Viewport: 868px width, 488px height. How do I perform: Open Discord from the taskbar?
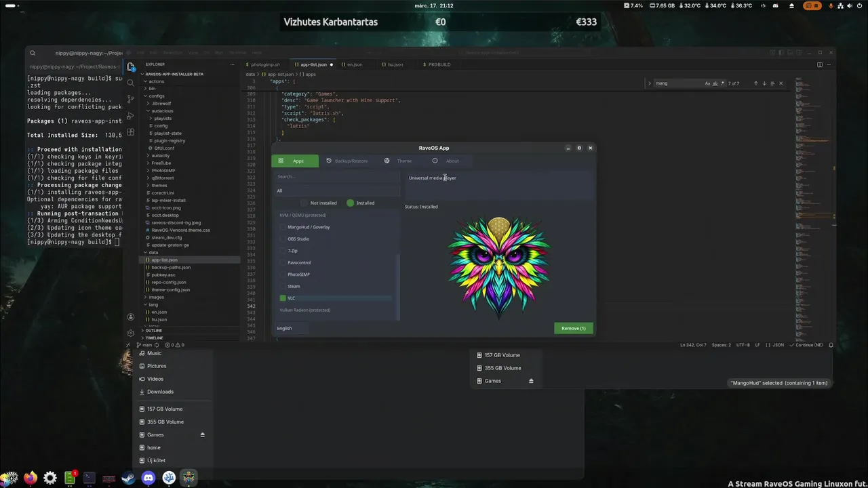(x=149, y=478)
